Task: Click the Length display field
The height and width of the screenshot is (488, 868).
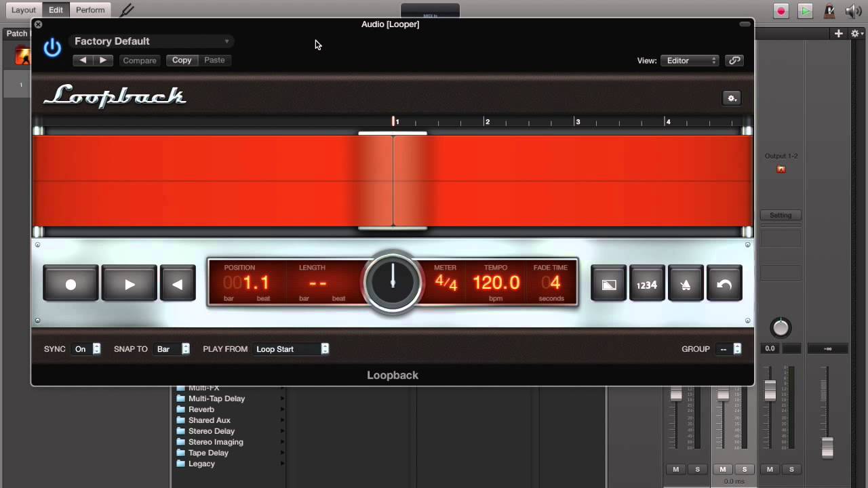Action: coord(318,283)
